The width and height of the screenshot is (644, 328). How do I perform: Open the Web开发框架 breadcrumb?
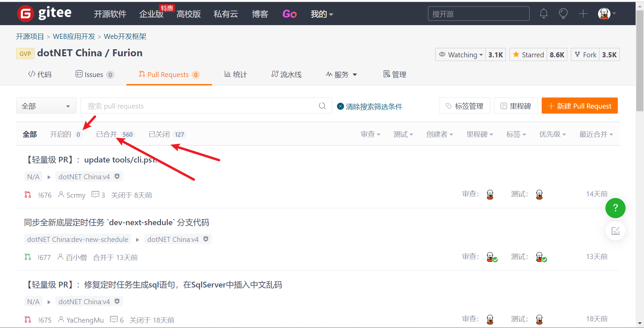(x=125, y=36)
